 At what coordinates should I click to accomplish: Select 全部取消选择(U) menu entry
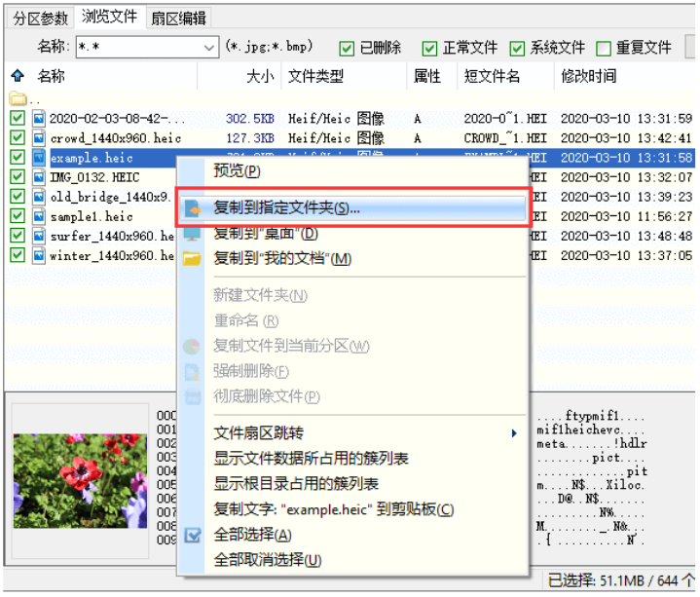click(267, 560)
